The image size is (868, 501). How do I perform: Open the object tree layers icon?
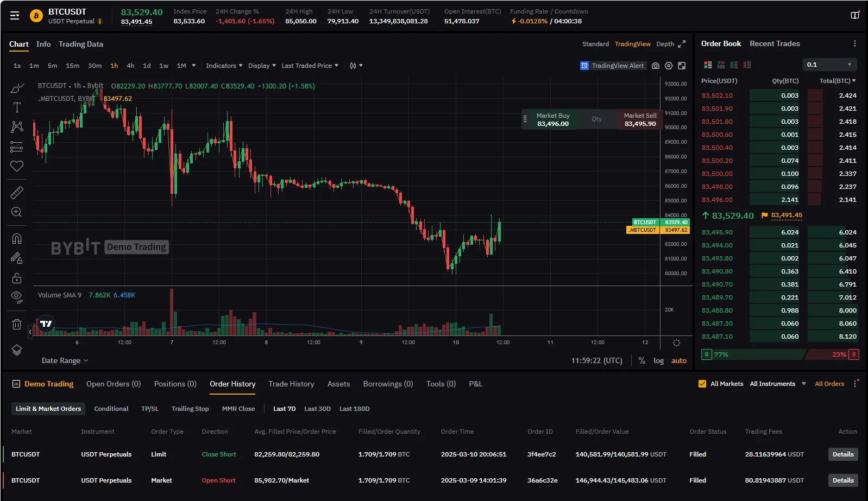click(17, 350)
